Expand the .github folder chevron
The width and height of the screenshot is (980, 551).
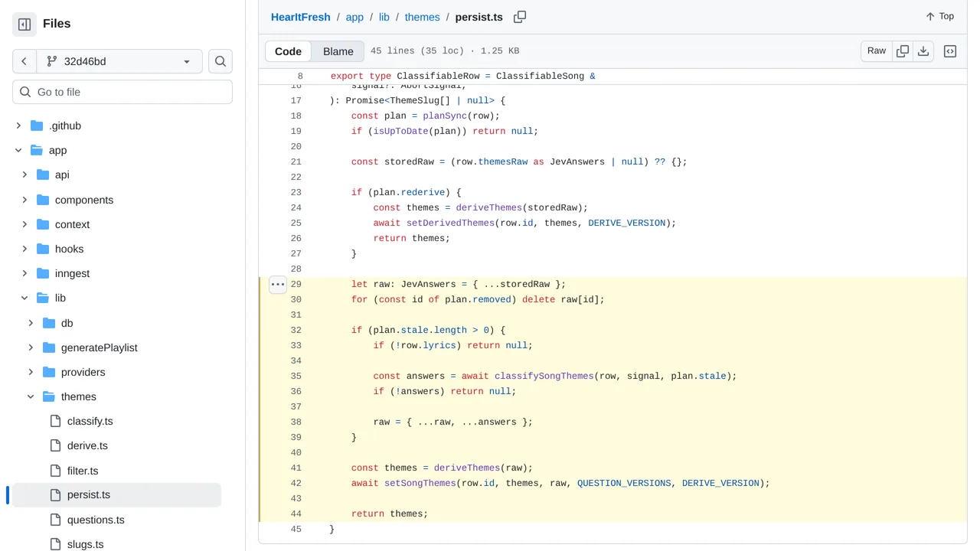(x=18, y=126)
